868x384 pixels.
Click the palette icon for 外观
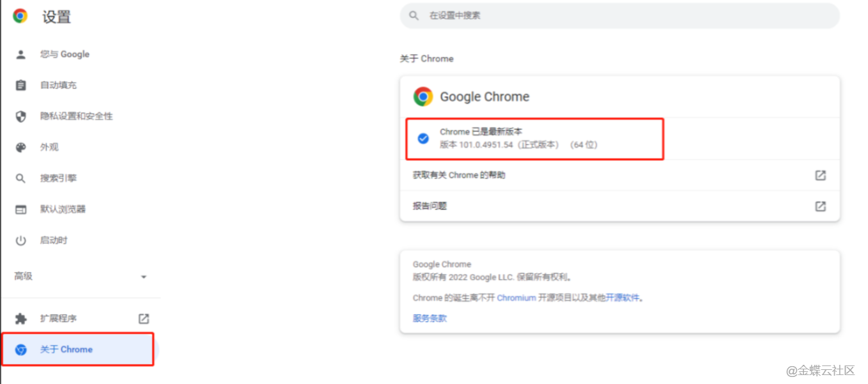coord(21,148)
